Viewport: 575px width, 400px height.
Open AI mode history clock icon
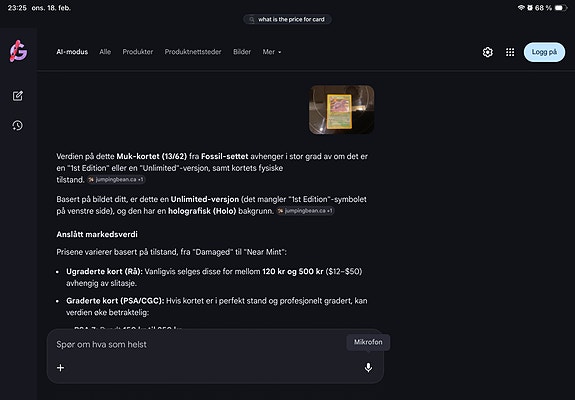coord(18,125)
